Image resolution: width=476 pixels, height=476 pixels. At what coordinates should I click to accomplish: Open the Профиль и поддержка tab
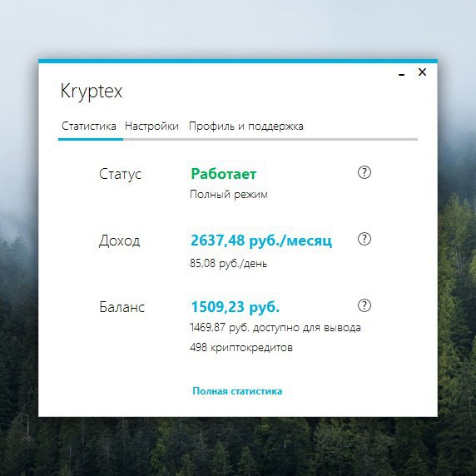click(x=245, y=126)
